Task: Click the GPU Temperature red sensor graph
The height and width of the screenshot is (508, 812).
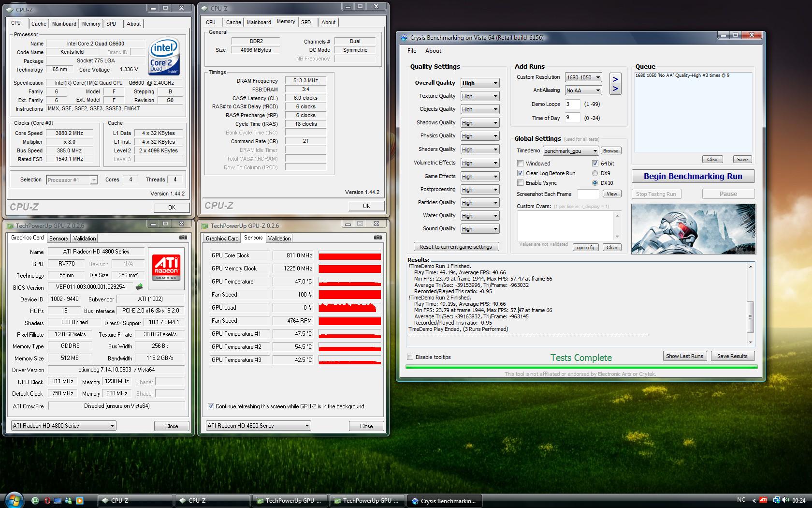Action: [349, 282]
